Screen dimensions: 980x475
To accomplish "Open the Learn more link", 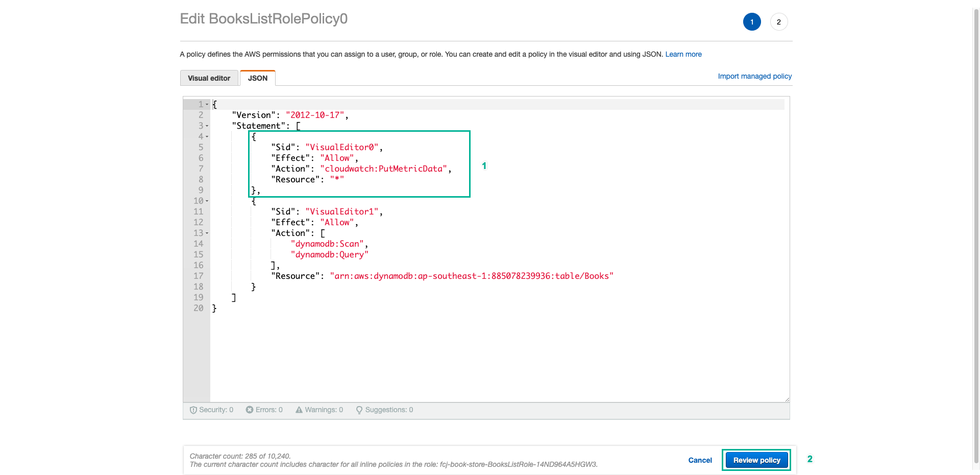I will pos(683,54).
